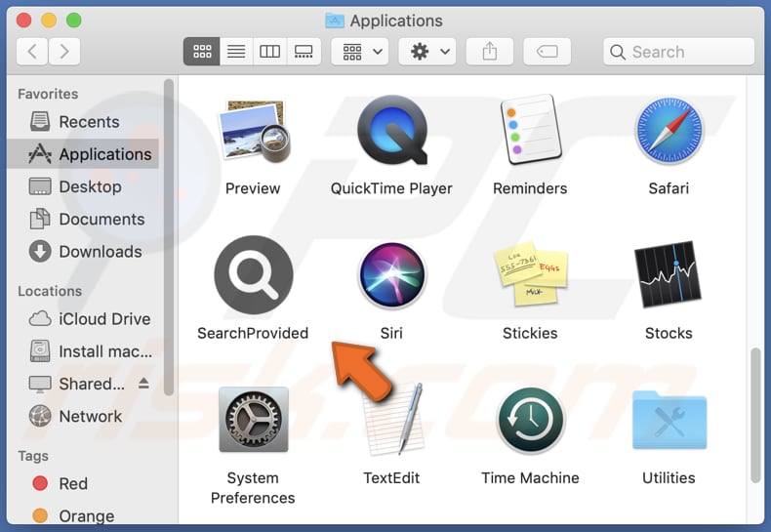
Task: Select Recents in the sidebar
Action: click(83, 121)
